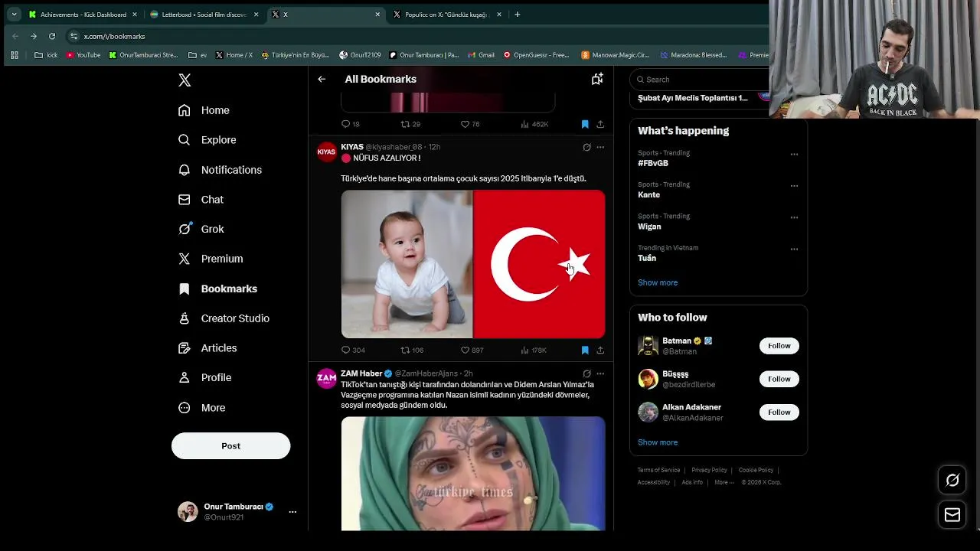The height and width of the screenshot is (551, 980).
Task: Follow Alkan Adakaner account
Action: point(779,412)
